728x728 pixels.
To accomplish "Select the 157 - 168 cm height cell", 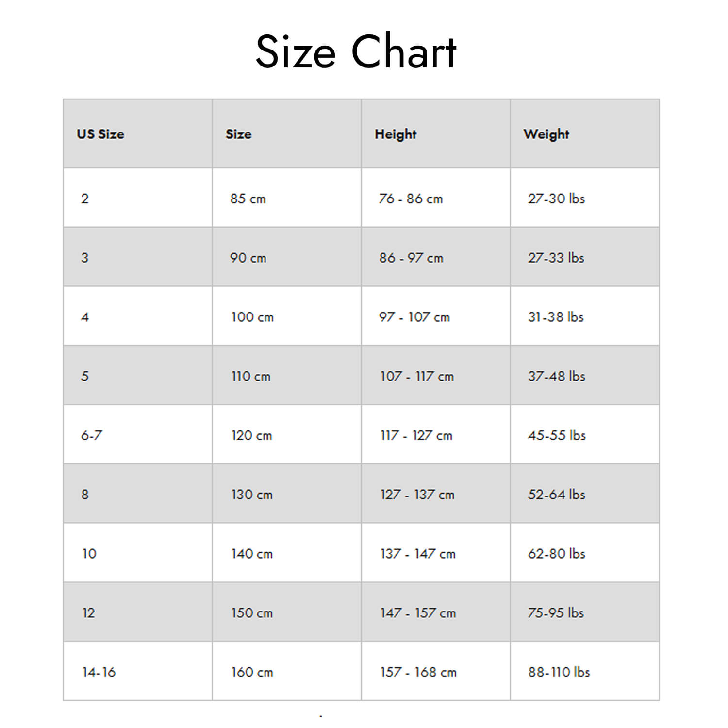I will [436, 672].
